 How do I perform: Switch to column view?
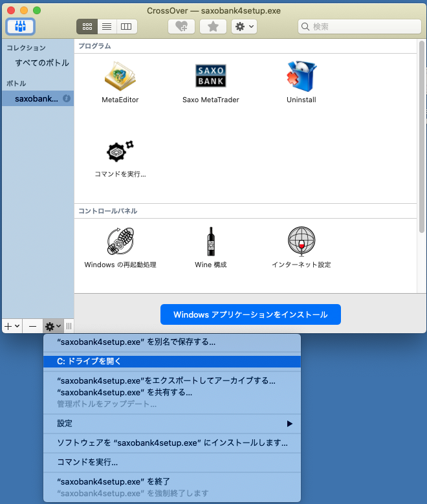coord(126,27)
